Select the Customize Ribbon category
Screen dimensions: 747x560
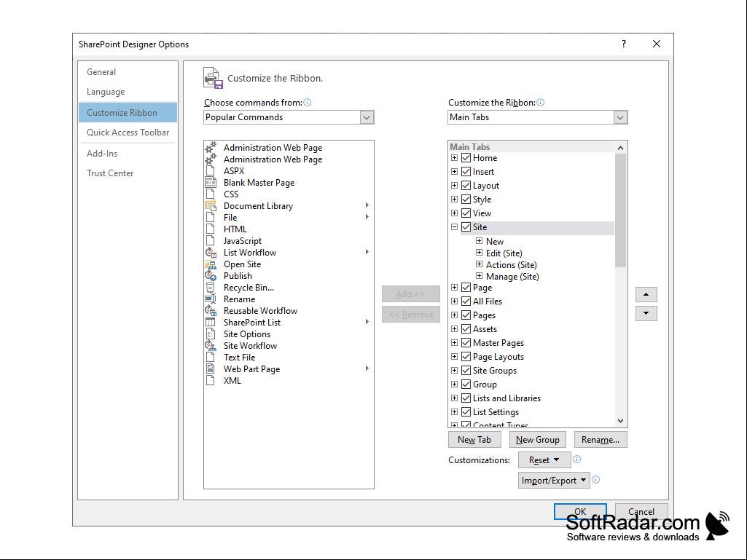pos(128,112)
